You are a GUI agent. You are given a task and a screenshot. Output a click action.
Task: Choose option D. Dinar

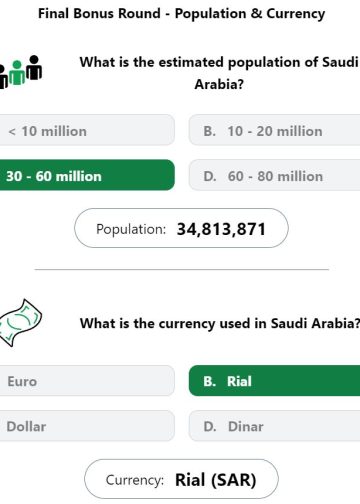coord(274,426)
